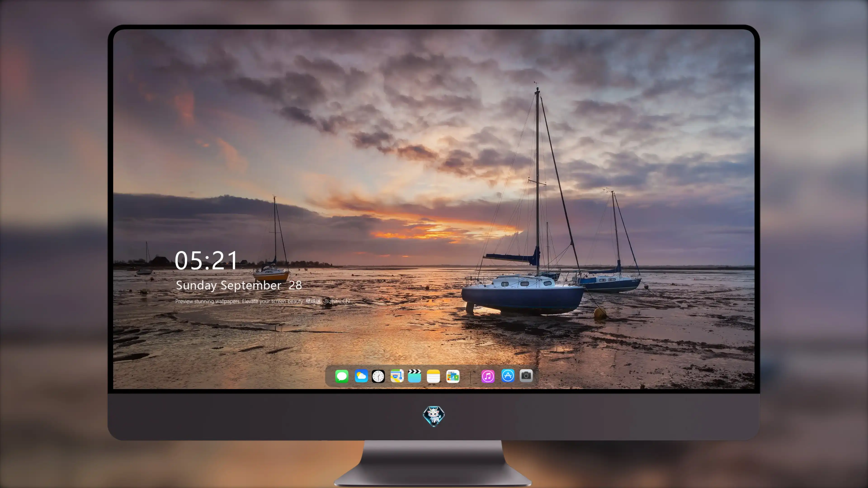
Task: Launch the pink iTunes music app
Action: tap(488, 376)
